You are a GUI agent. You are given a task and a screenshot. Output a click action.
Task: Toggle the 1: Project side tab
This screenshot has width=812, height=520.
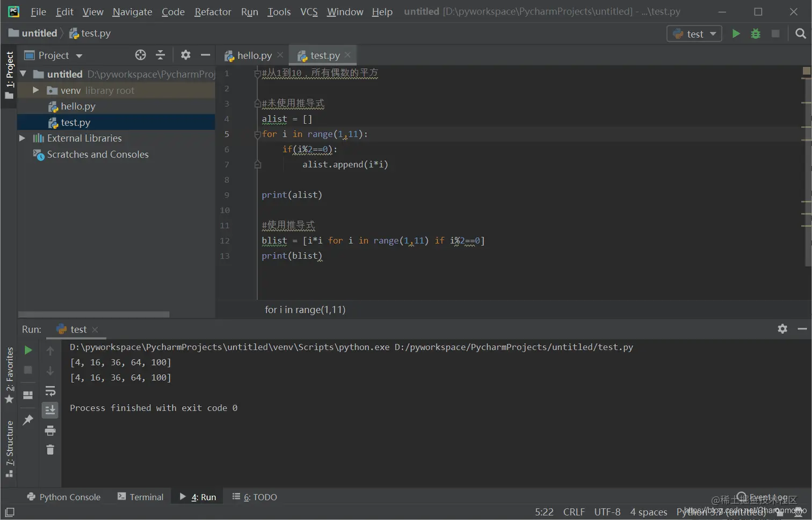(9, 76)
